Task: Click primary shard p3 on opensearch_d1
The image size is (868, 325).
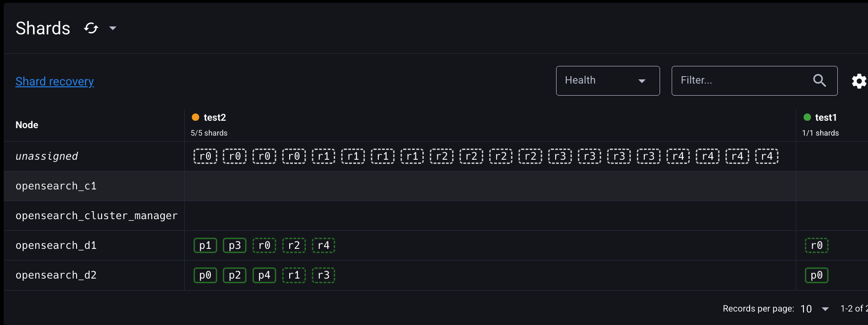Action: 235,246
